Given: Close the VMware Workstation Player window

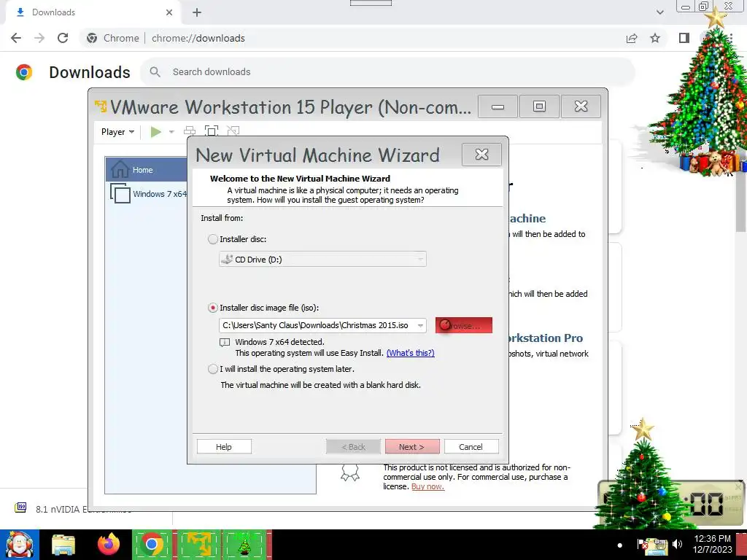Looking at the screenshot, I should [x=581, y=106].
